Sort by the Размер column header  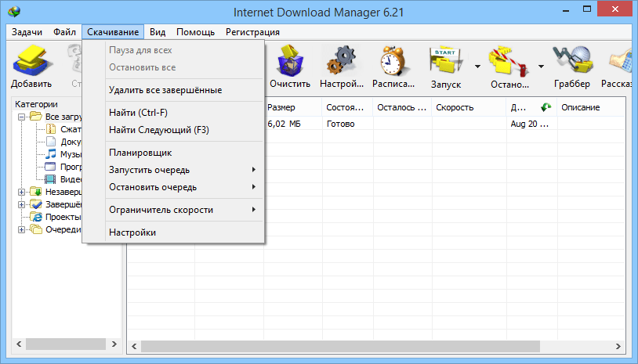coord(292,107)
